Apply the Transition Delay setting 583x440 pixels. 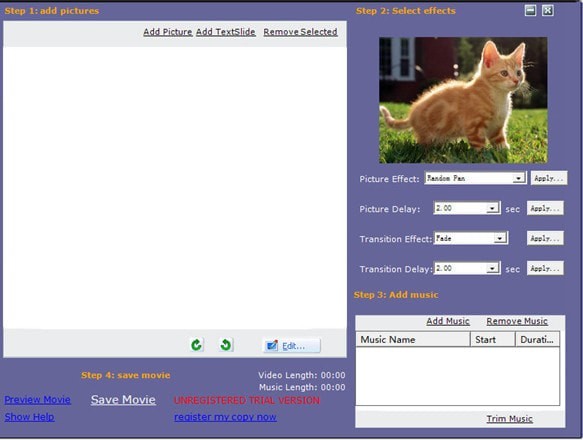(x=545, y=268)
